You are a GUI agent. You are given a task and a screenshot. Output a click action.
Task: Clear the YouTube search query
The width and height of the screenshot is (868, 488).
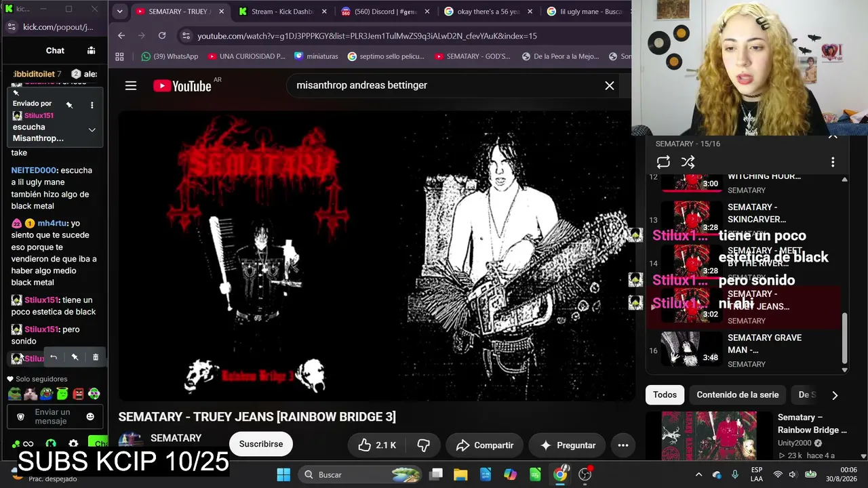coord(610,85)
